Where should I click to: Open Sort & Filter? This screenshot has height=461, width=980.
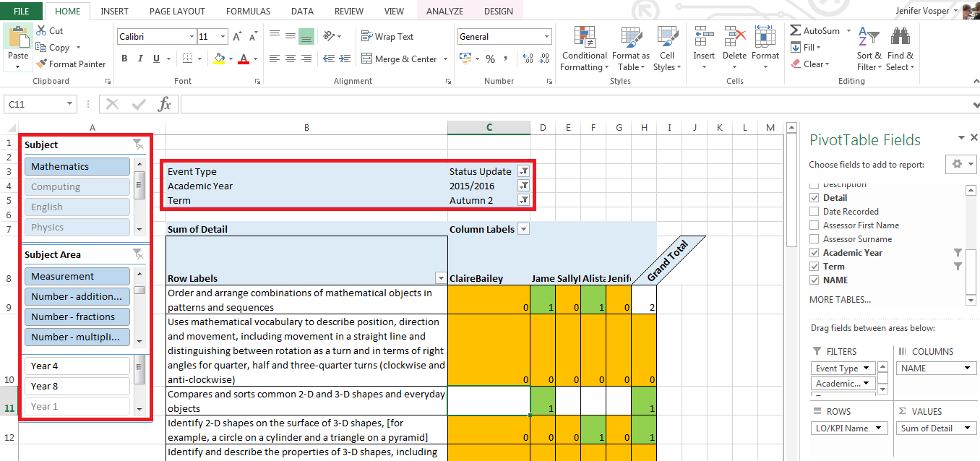coord(869,49)
